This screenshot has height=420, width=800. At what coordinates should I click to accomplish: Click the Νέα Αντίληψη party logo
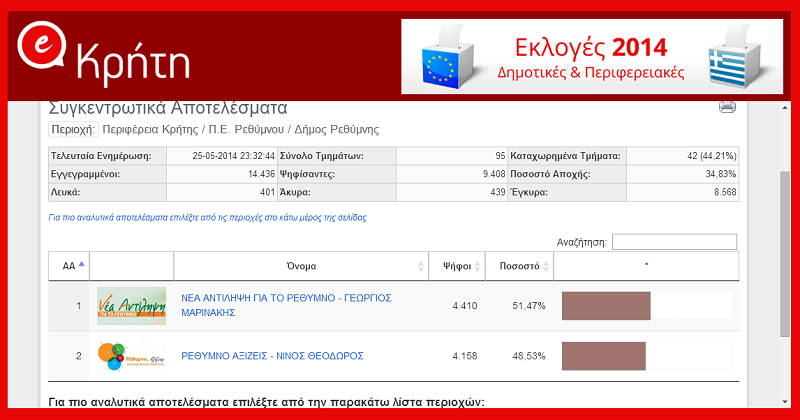[132, 305]
